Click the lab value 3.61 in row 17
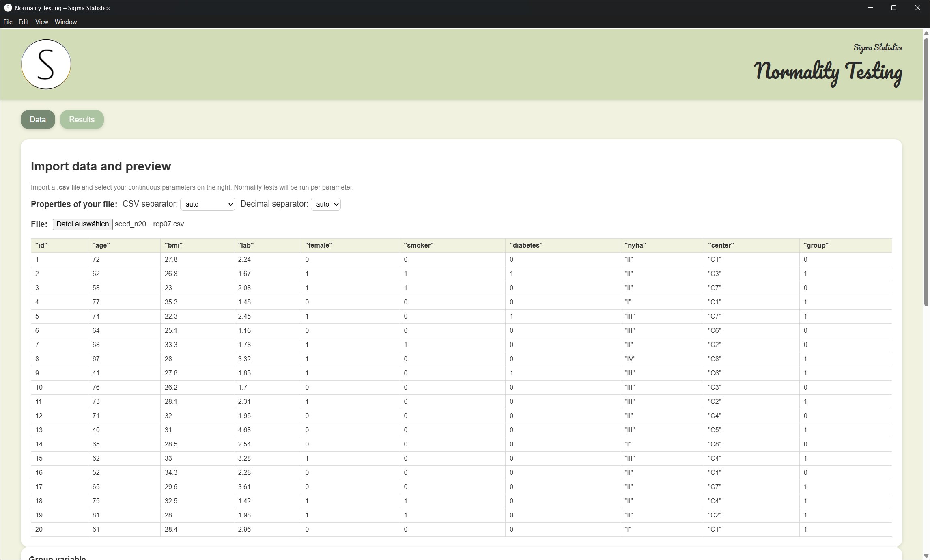 [x=244, y=487]
